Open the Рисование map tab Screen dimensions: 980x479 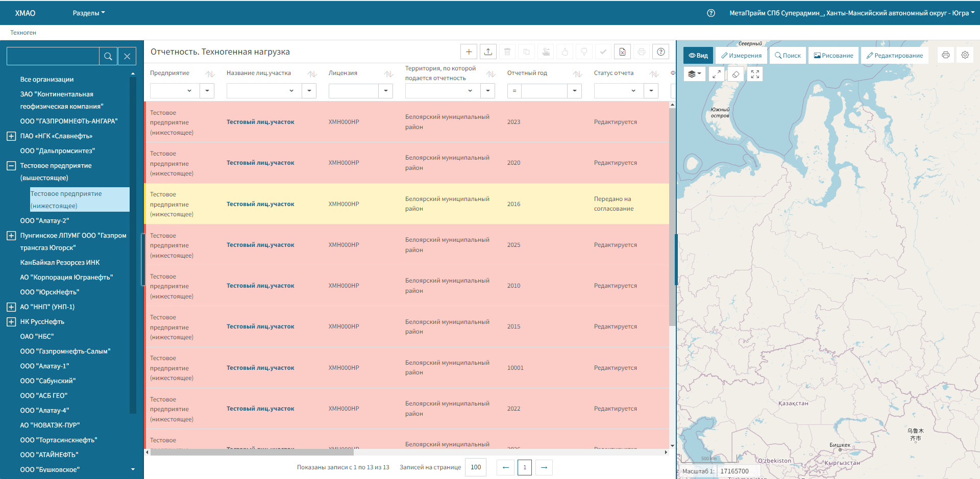[834, 55]
